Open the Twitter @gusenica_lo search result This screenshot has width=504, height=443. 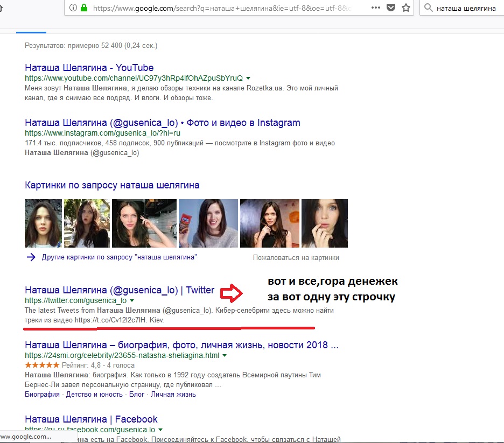click(x=119, y=290)
